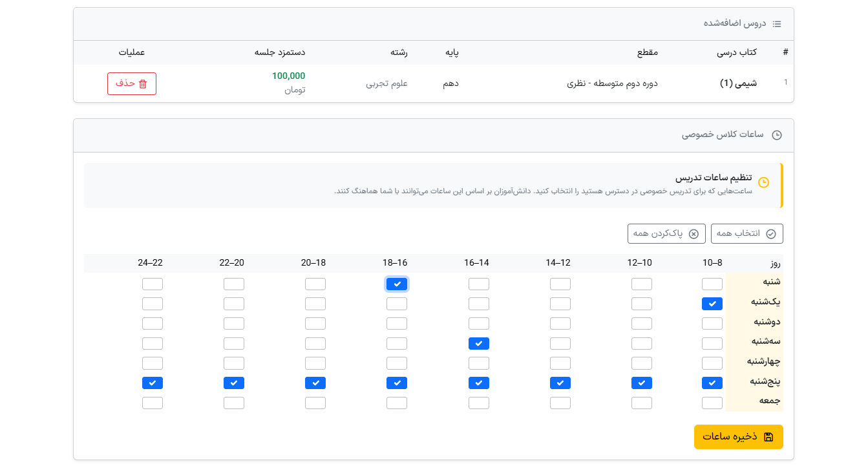Check جمعه 10–8 time slot
This screenshot has width=868, height=466.
(x=712, y=403)
